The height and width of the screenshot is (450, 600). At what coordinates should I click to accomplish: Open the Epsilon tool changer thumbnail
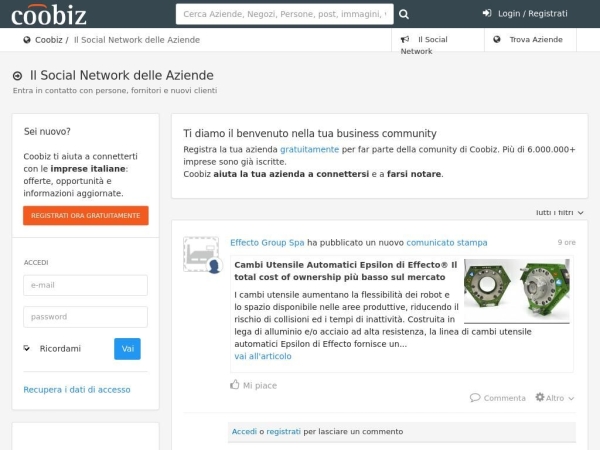click(x=517, y=291)
